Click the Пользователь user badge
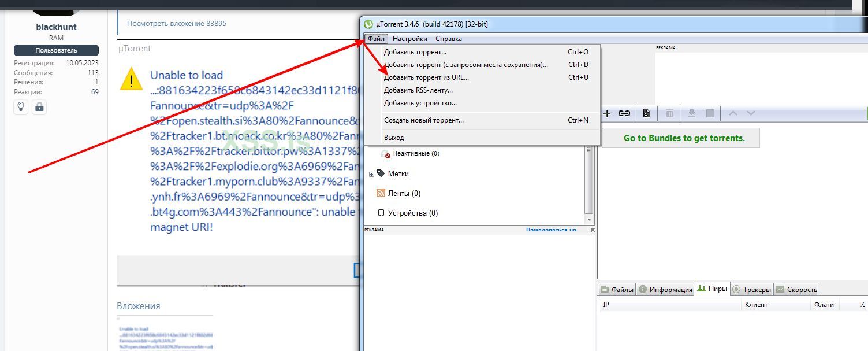This screenshot has height=351, width=868. click(x=56, y=50)
